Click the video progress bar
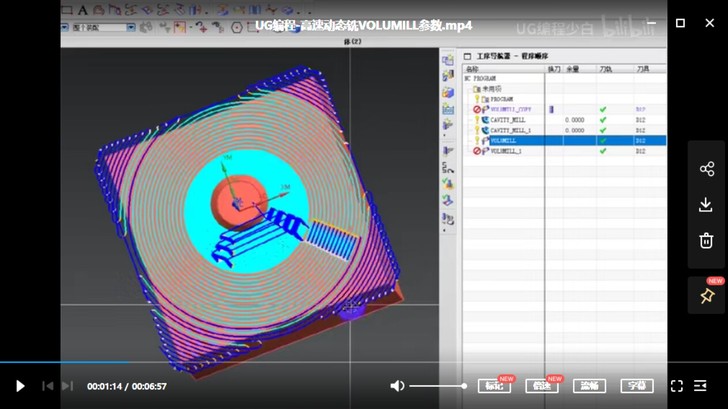Viewport: 728px width, 409px height. [300, 362]
